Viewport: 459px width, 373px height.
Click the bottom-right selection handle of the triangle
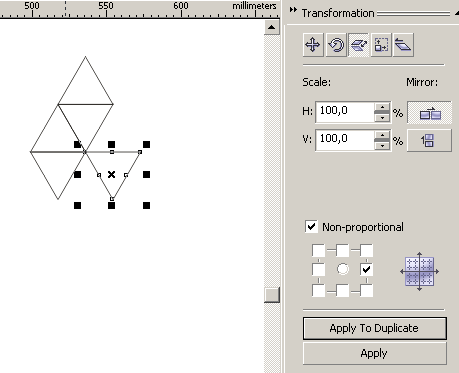pos(146,205)
